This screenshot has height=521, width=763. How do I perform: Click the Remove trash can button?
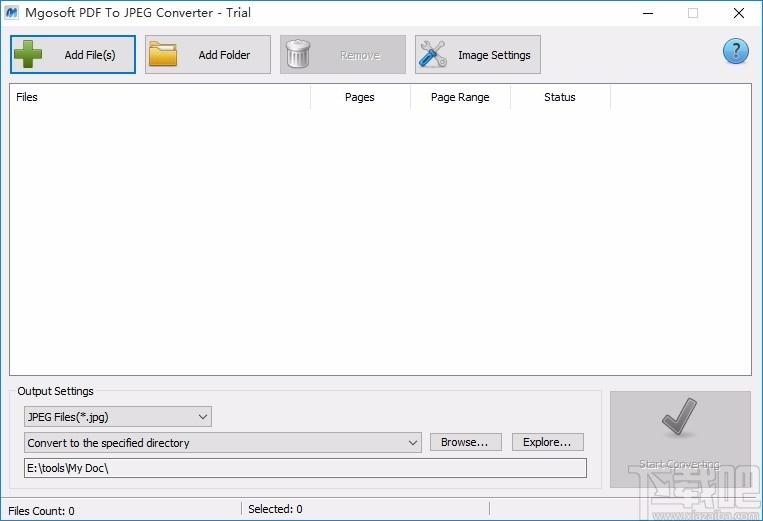(343, 54)
